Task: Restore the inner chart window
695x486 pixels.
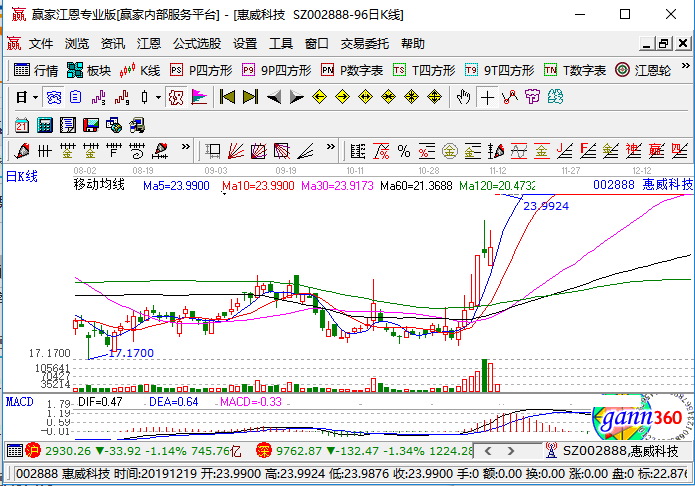Action: 664,43
